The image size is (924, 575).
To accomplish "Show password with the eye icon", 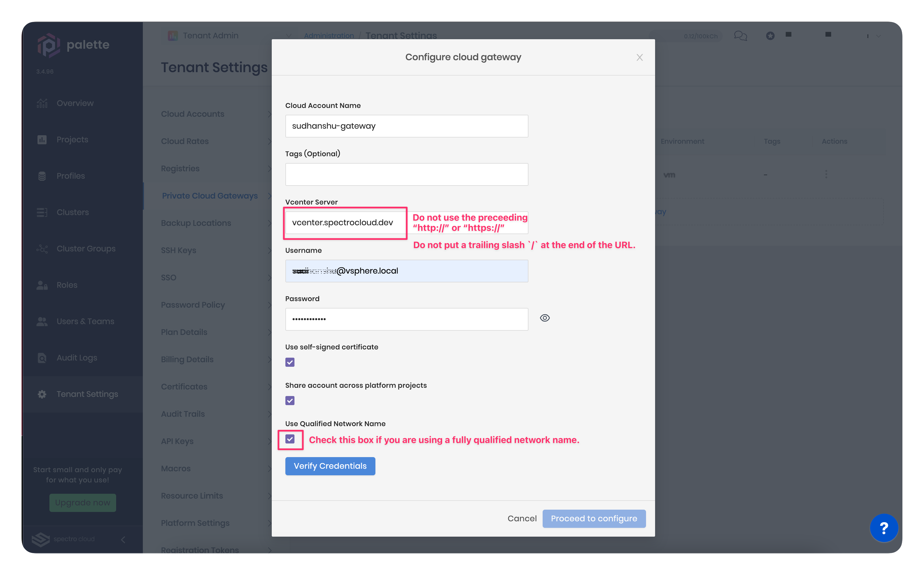I will 545,318.
